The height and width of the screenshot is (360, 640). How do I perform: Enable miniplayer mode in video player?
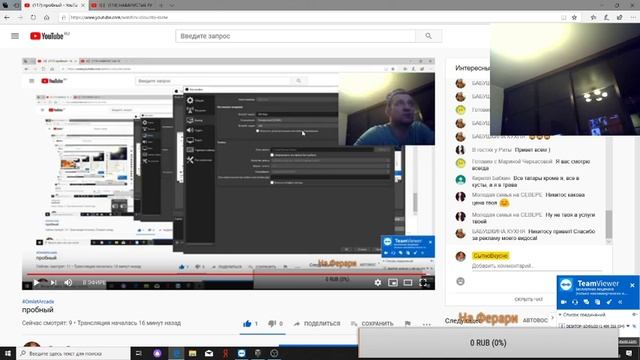click(393, 282)
